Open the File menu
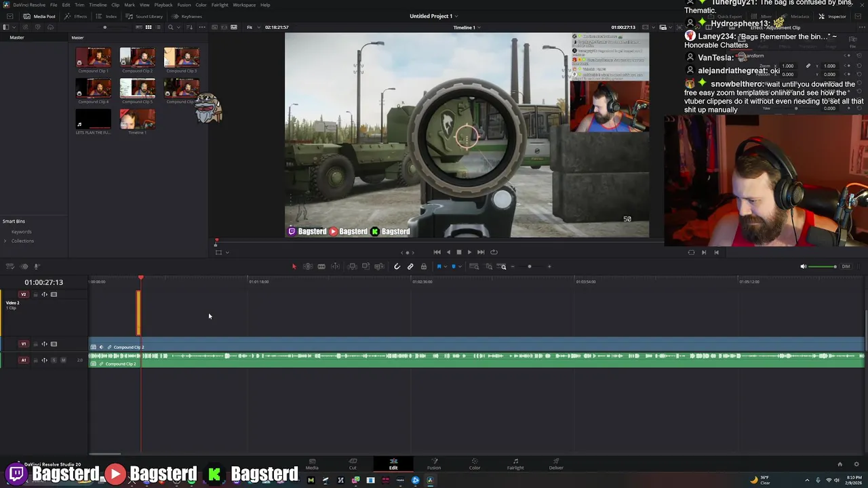Image resolution: width=868 pixels, height=488 pixels. click(54, 5)
